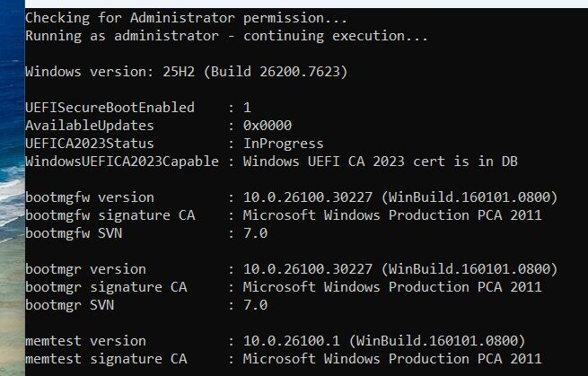Click the 'Running as administrator' output line
The width and height of the screenshot is (588, 376).
pyautogui.click(x=226, y=36)
